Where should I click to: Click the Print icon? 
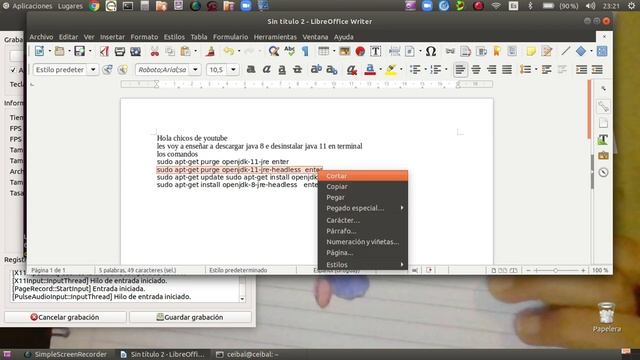[x=120, y=51]
